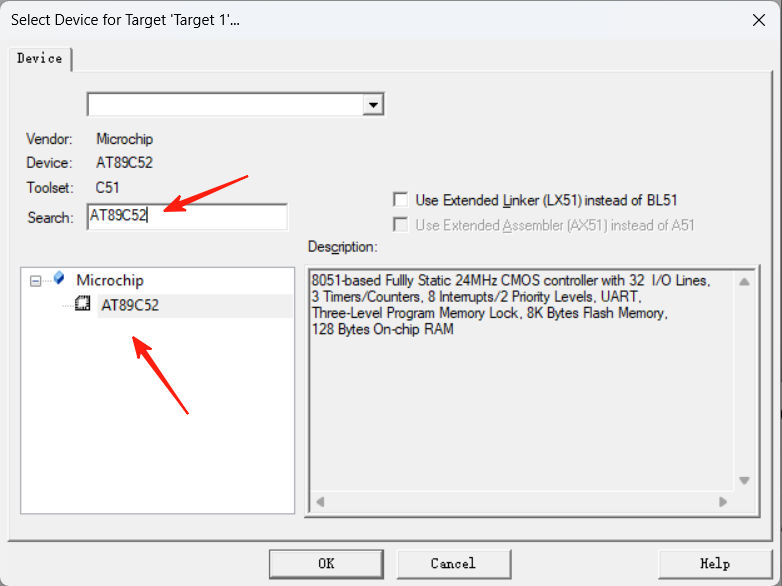Viewport: 782px width, 586px height.
Task: Click the Toolset value 'C51'
Action: (x=107, y=188)
